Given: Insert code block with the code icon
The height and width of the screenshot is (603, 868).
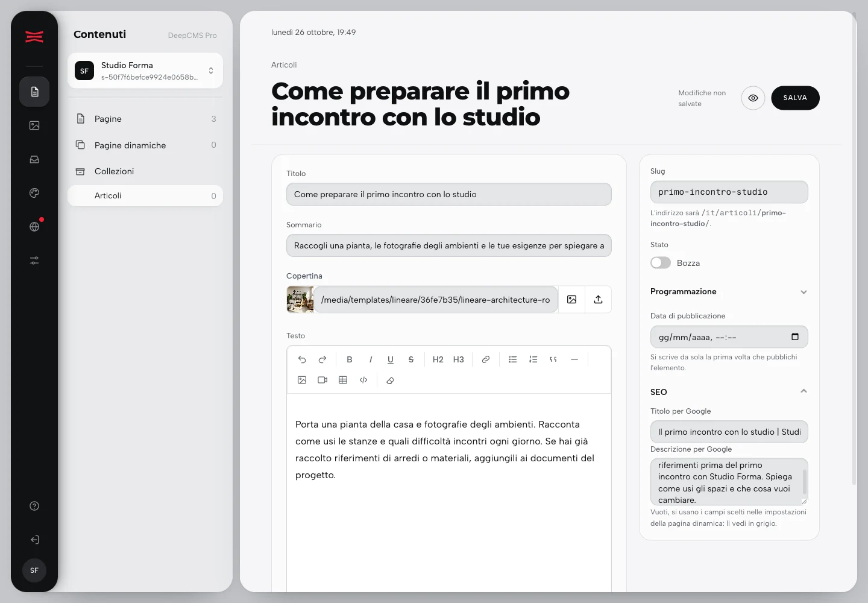Looking at the screenshot, I should tap(363, 380).
